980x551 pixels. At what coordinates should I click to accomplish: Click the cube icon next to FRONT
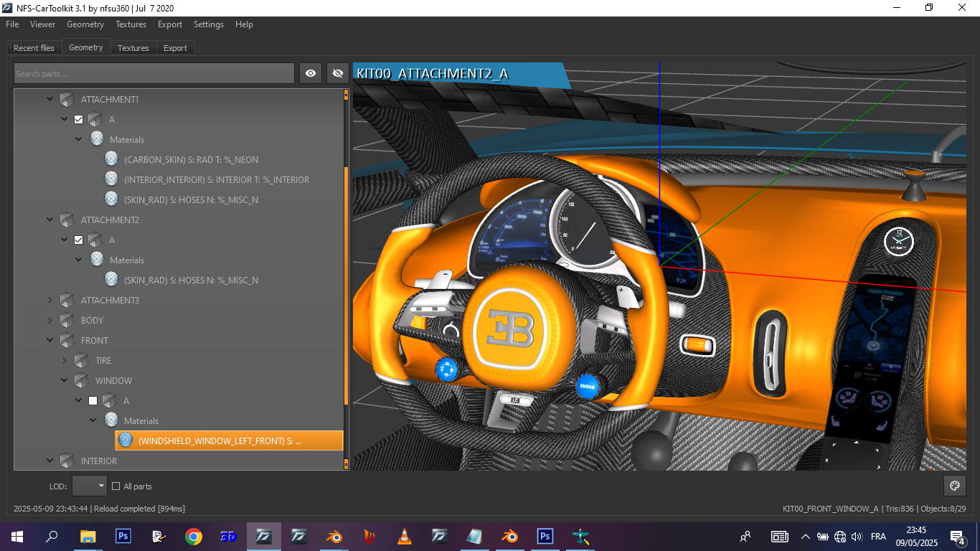67,340
